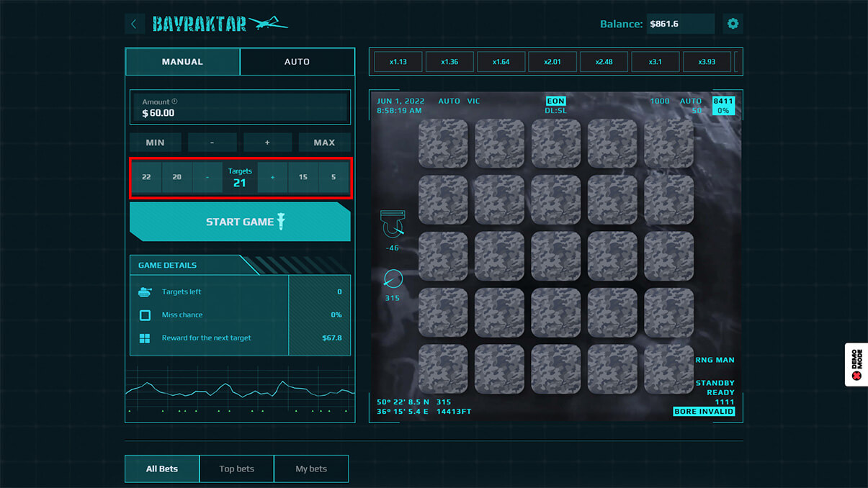Select 5 targets preset
This screenshot has height=488, width=868.
(x=333, y=177)
